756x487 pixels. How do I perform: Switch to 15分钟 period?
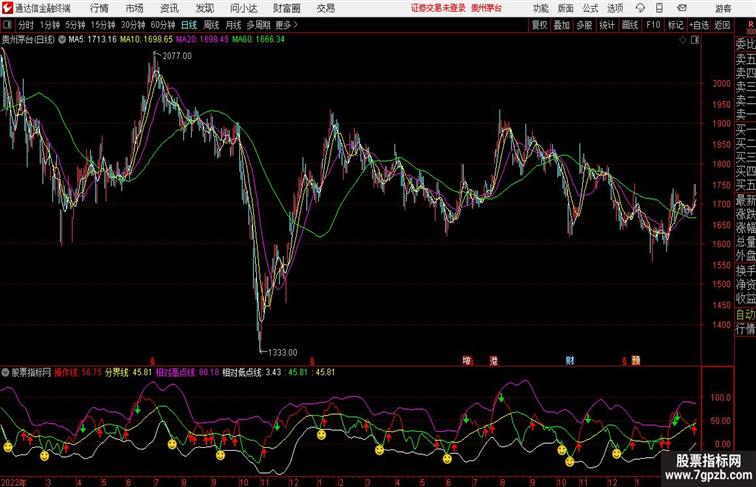pyautogui.click(x=103, y=25)
